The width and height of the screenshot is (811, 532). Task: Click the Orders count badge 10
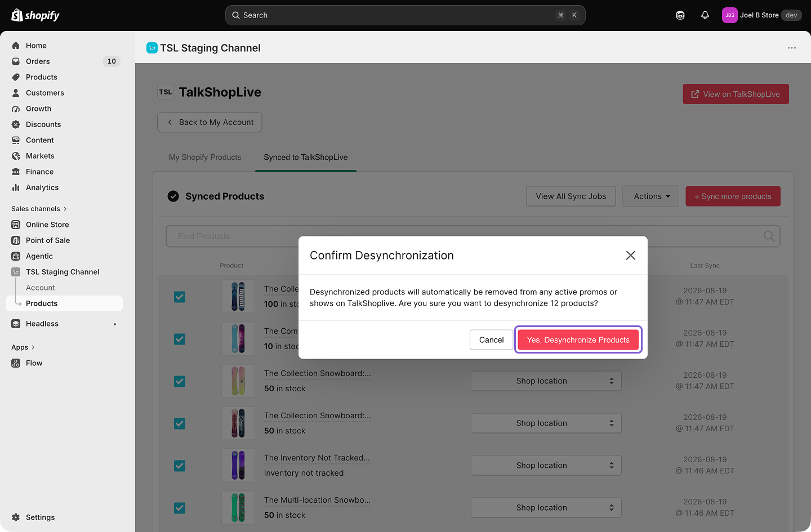pos(112,61)
